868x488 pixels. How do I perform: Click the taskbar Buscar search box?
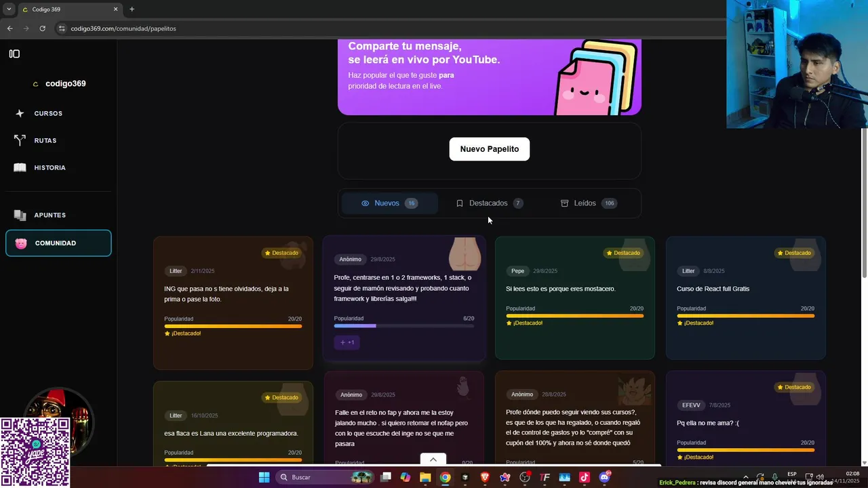click(x=325, y=477)
